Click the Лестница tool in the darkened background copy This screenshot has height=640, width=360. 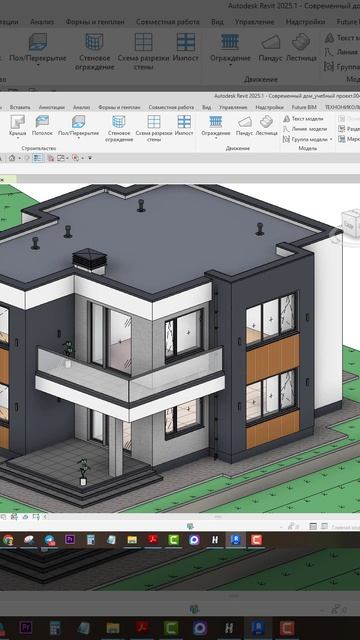click(x=301, y=48)
